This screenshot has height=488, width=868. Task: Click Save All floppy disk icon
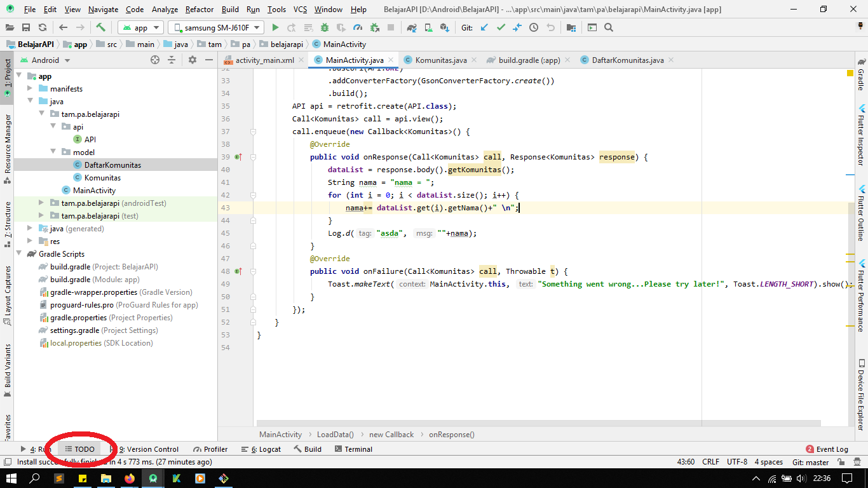26,28
